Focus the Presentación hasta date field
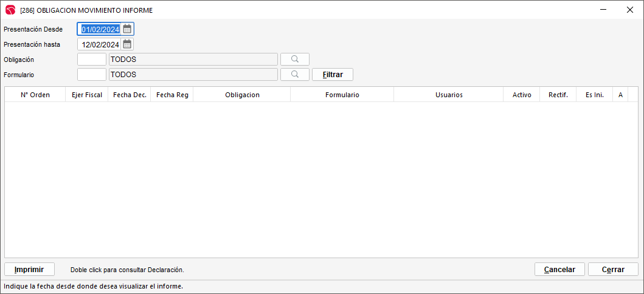Screen dimensions: 644x294 [100, 44]
